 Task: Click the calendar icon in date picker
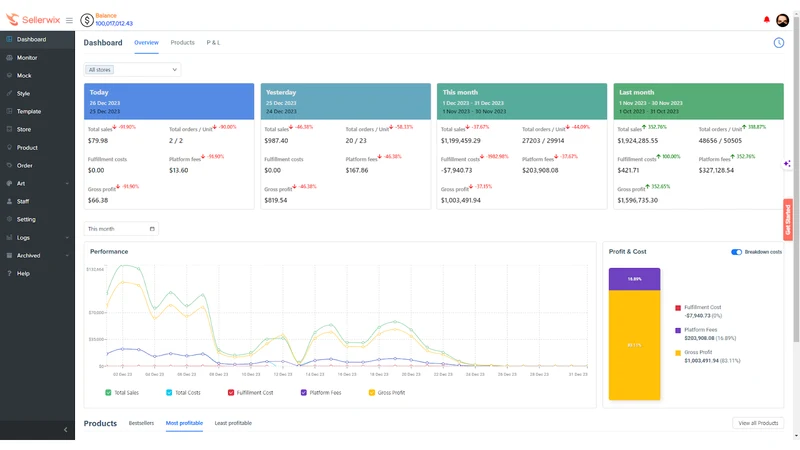(152, 229)
